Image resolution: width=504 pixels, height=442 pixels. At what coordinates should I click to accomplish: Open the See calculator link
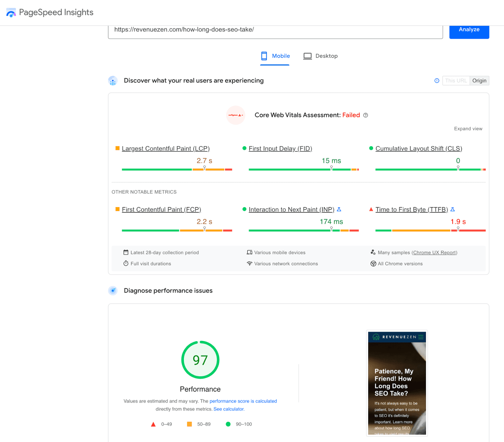click(229, 409)
